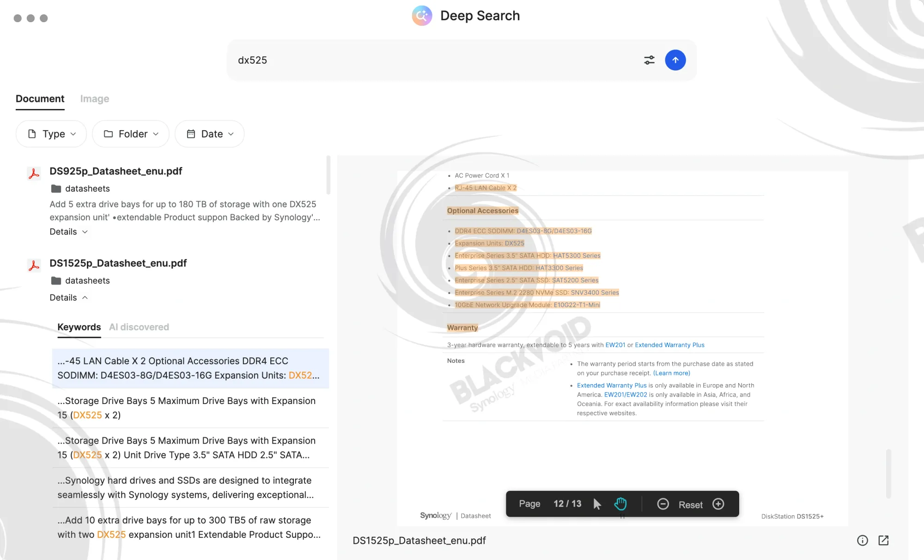The width and height of the screenshot is (924, 560).
Task: Open the Folder filter dropdown
Action: (x=131, y=134)
